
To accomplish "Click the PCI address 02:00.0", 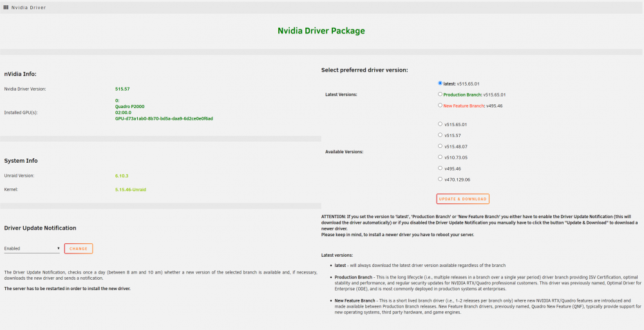I will pyautogui.click(x=123, y=113).
